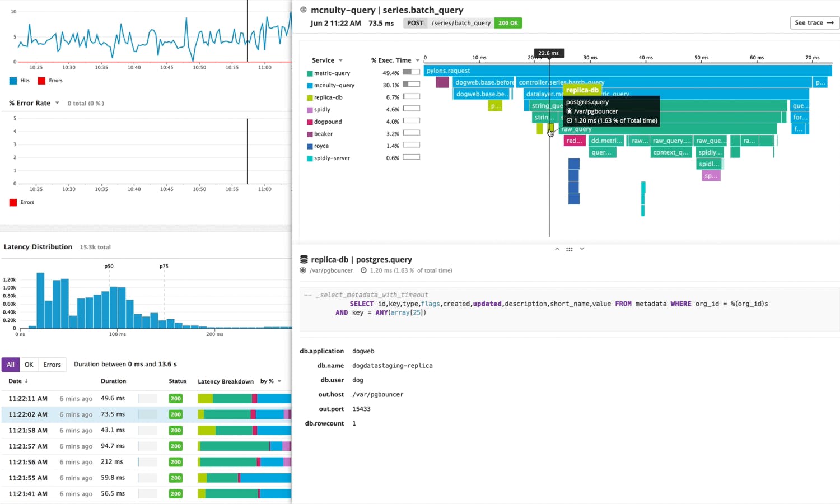Expand panel using the down chevron
Screen dimensions: 840x504
pos(582,249)
